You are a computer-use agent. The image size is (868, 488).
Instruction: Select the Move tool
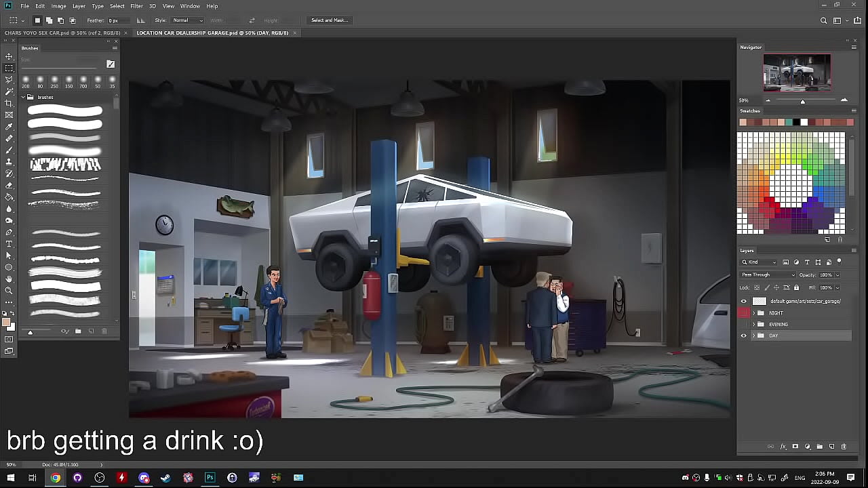pyautogui.click(x=9, y=56)
